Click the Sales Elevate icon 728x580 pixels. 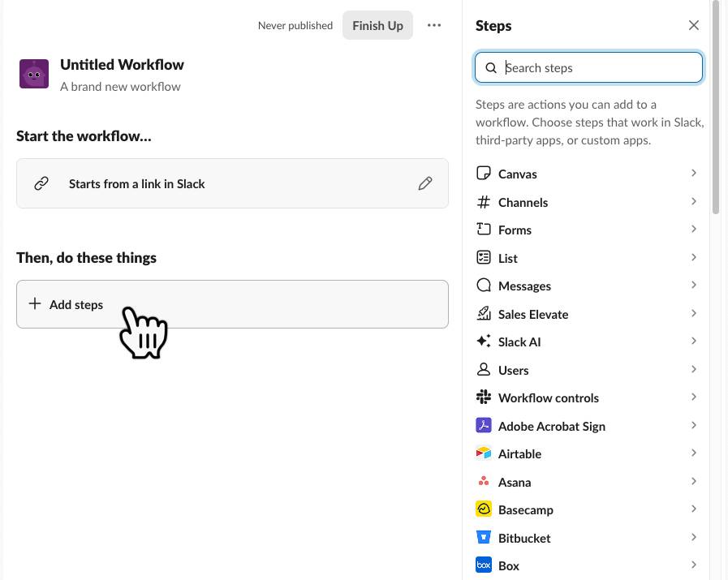(484, 314)
